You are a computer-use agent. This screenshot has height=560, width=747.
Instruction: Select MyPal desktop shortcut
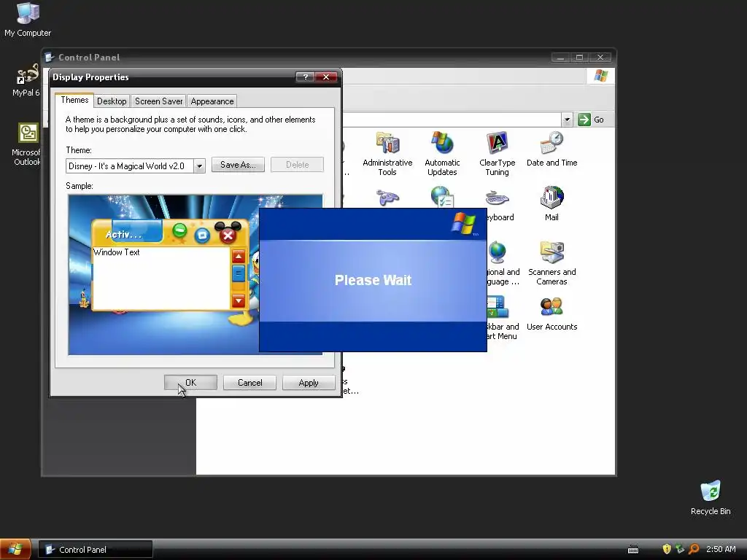coord(26,80)
